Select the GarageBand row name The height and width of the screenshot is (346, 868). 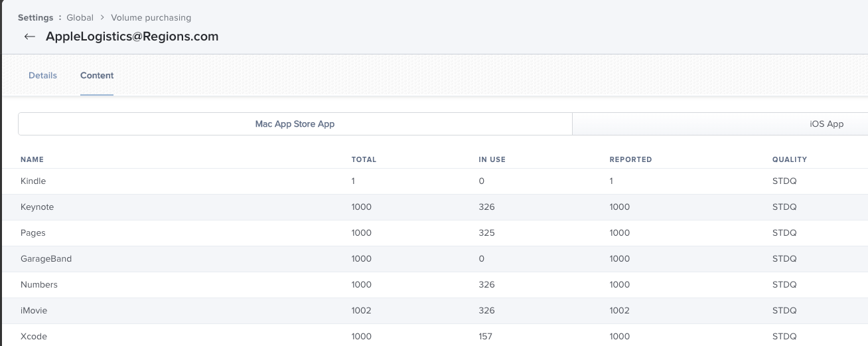point(46,259)
